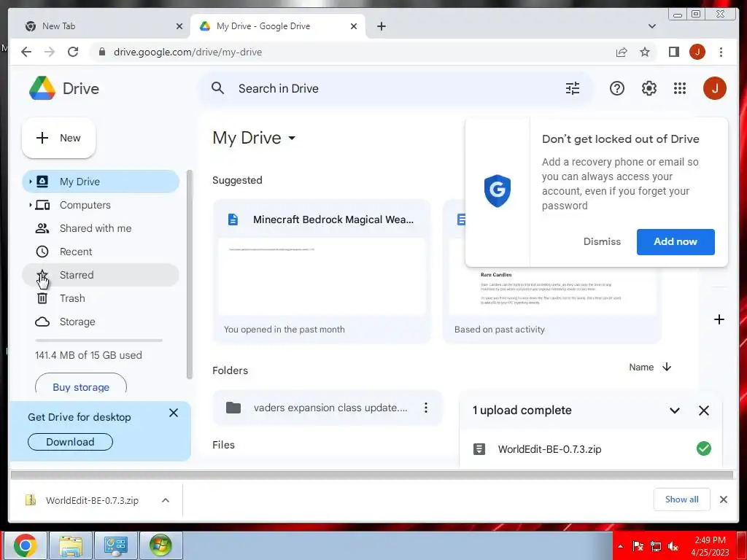Click the address bar URL
The image size is (747, 560).
click(187, 52)
